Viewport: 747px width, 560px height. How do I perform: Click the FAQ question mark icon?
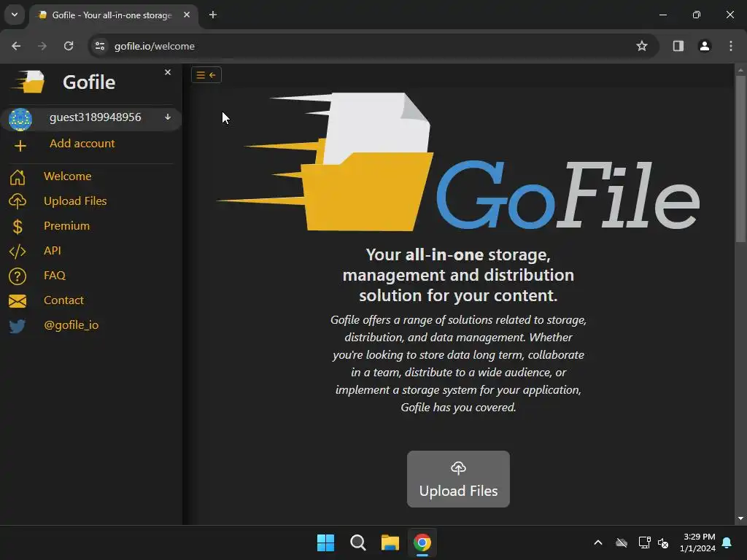point(18,276)
